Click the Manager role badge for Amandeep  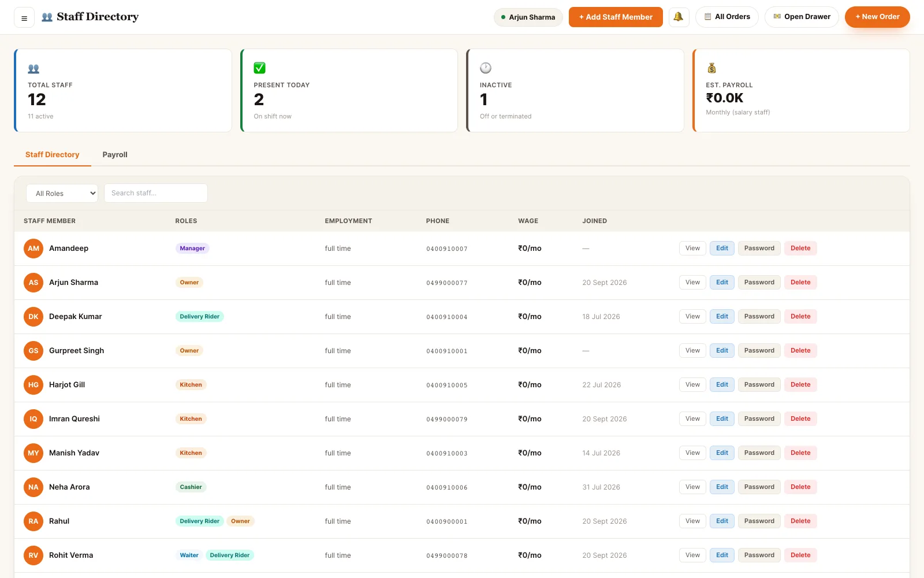(192, 249)
